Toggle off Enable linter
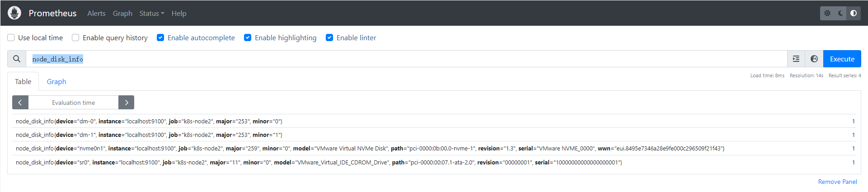868x192 pixels. pos(329,37)
